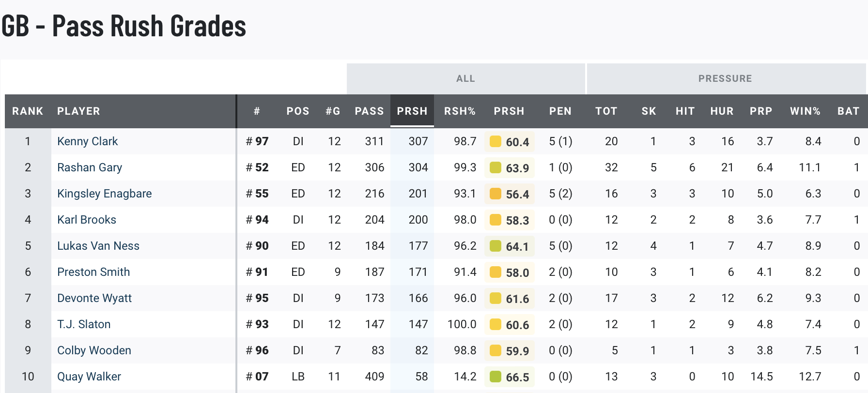Sort by the SK sacks column
This screenshot has height=393, width=868.
[x=649, y=111]
